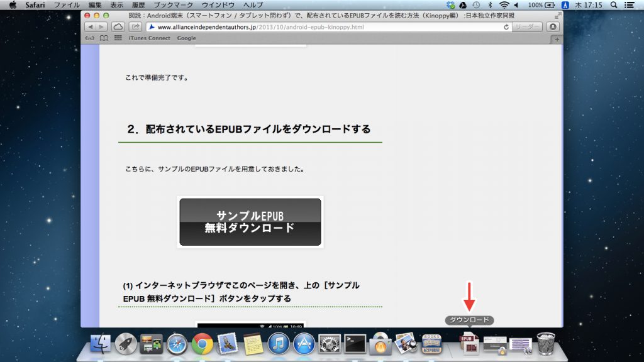Open the iCloud Tabs cloud button
644x362 pixels.
tap(118, 27)
